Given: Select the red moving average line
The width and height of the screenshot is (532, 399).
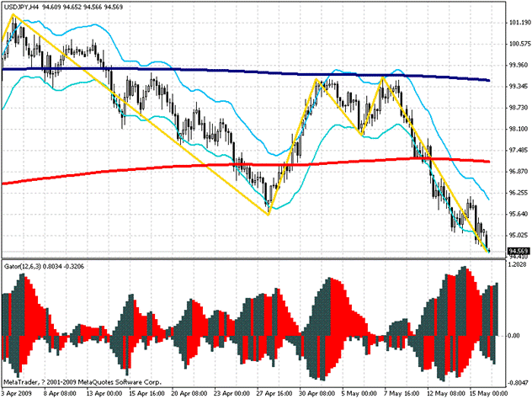Looking at the screenshot, I should pyautogui.click(x=246, y=164).
